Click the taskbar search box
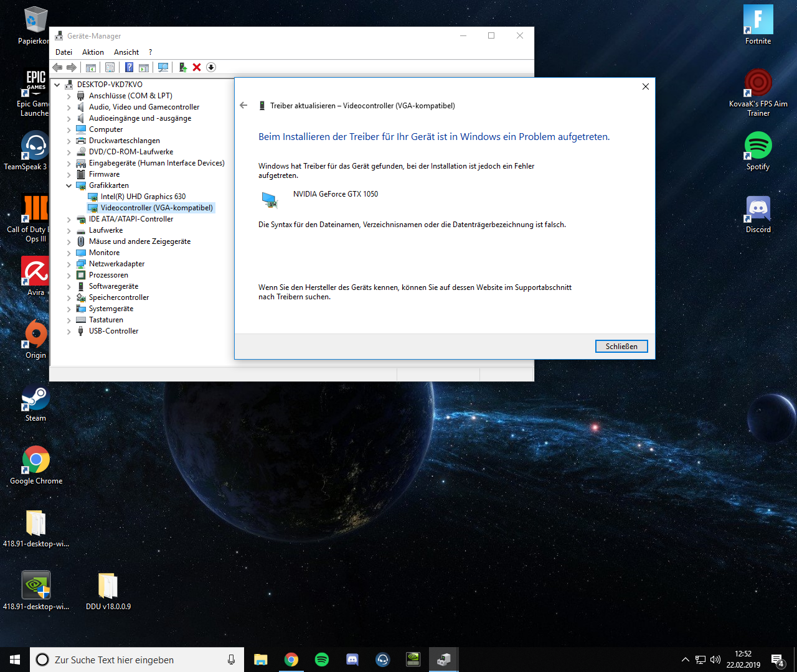 click(x=137, y=660)
